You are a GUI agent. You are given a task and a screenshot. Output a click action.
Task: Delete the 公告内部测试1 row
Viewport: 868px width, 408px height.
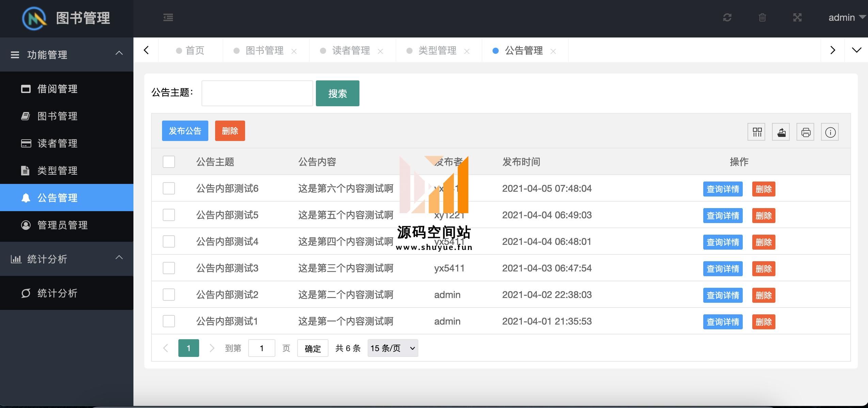764,322
